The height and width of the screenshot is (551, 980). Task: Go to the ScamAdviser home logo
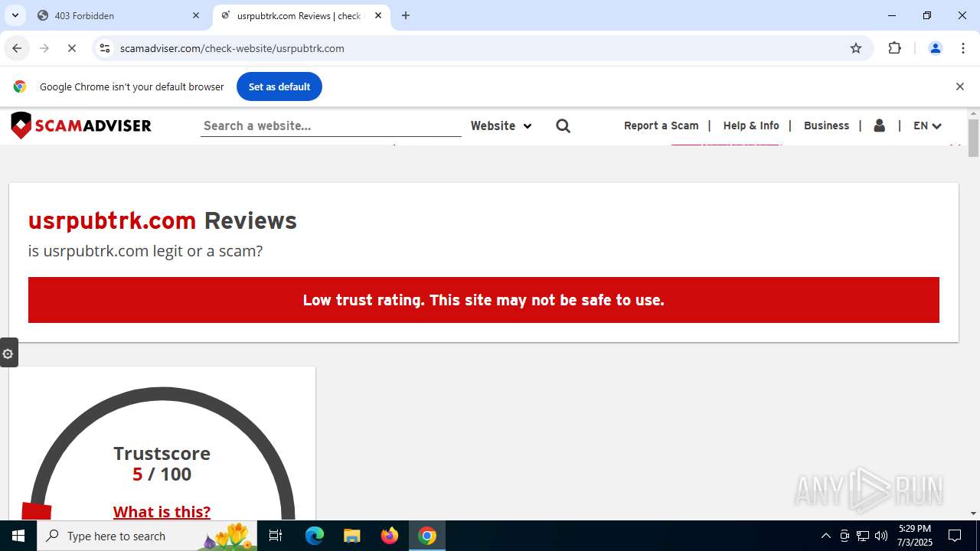pos(81,126)
